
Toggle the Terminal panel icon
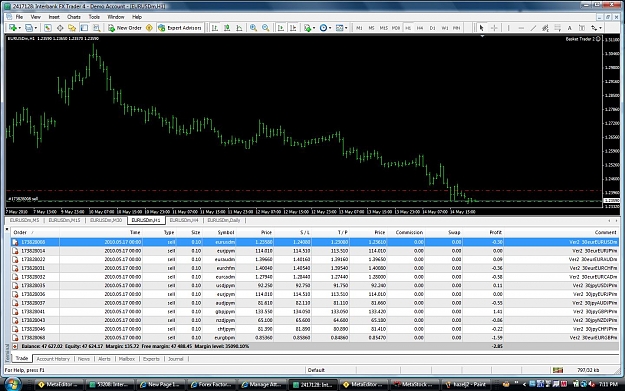85,28
